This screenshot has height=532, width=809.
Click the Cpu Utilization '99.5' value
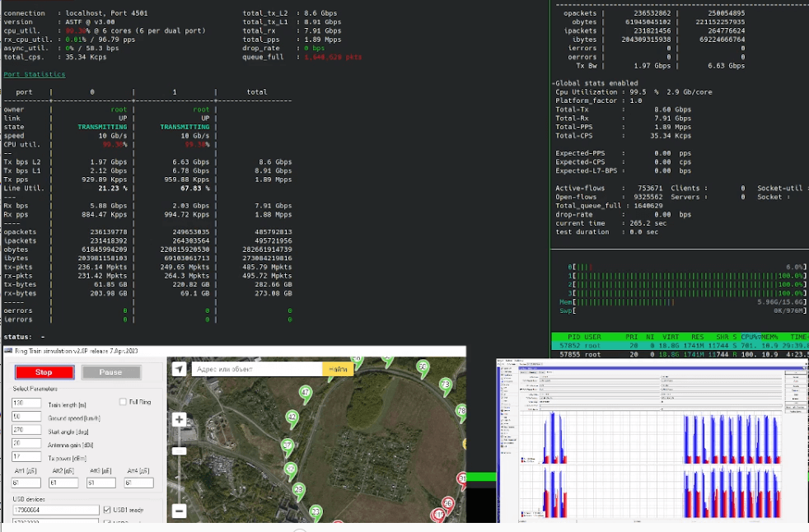638,92
